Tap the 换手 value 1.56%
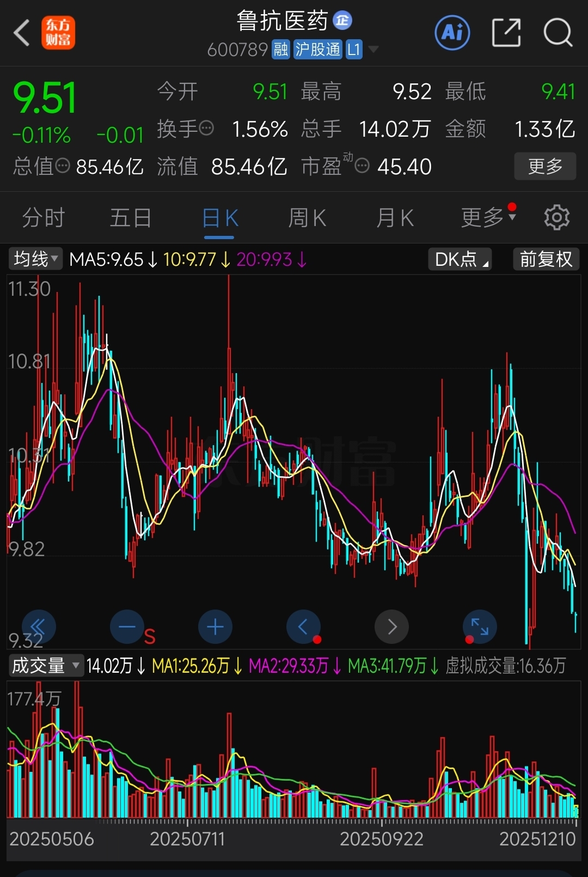 pos(260,129)
